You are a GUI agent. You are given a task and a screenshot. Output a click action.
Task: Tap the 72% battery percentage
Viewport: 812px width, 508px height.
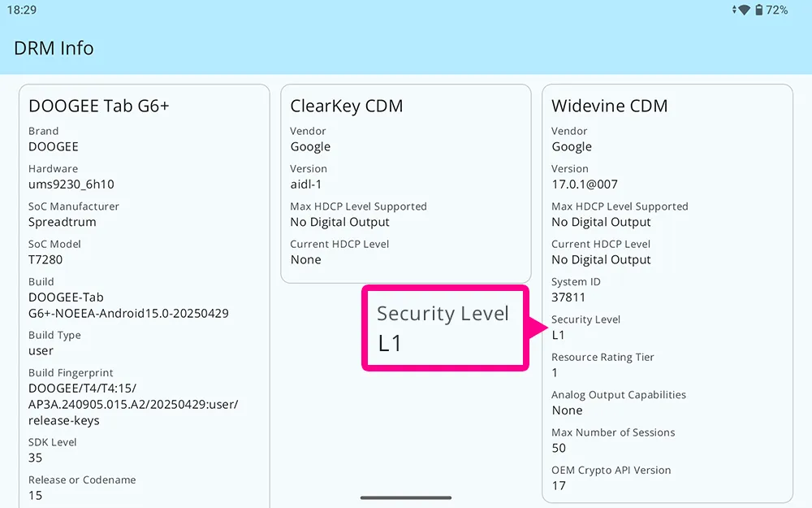(777, 10)
